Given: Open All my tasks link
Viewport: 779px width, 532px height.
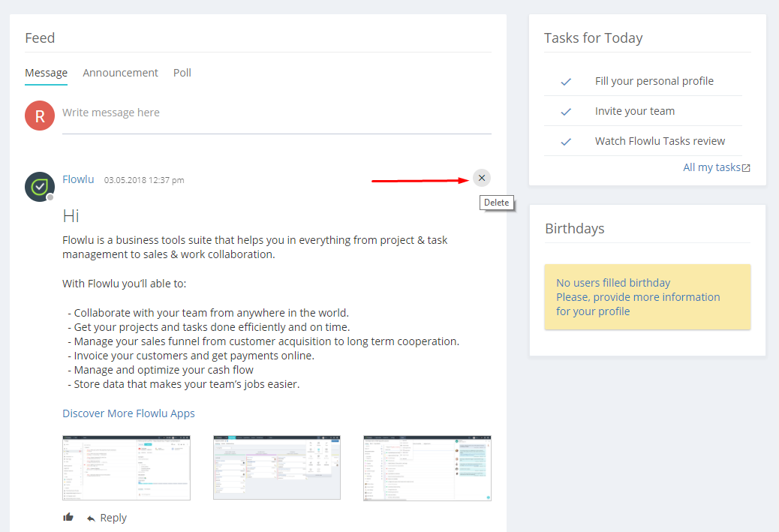Looking at the screenshot, I should 711,167.
